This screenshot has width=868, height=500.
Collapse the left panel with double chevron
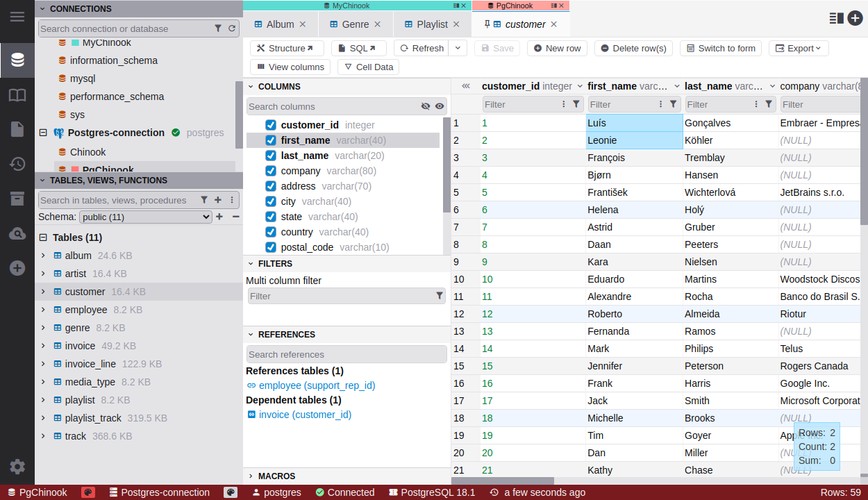(x=466, y=86)
